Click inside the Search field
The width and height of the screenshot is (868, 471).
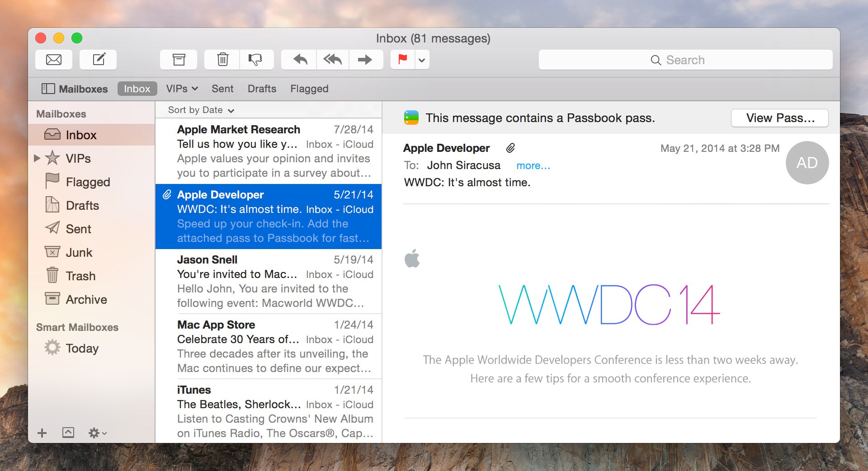point(685,59)
